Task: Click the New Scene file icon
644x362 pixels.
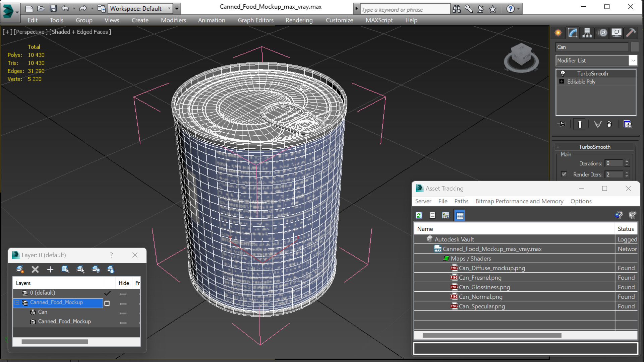Action: [x=29, y=8]
